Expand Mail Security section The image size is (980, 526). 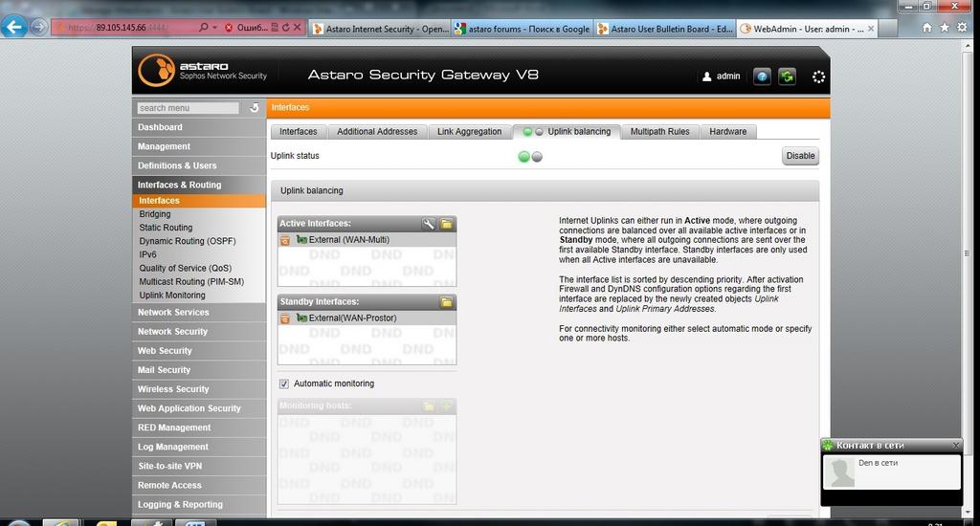click(199, 370)
